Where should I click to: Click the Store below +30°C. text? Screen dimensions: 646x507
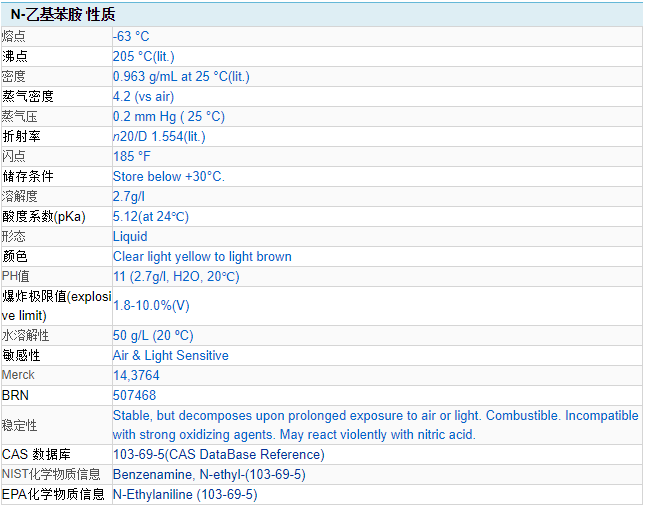169,176
